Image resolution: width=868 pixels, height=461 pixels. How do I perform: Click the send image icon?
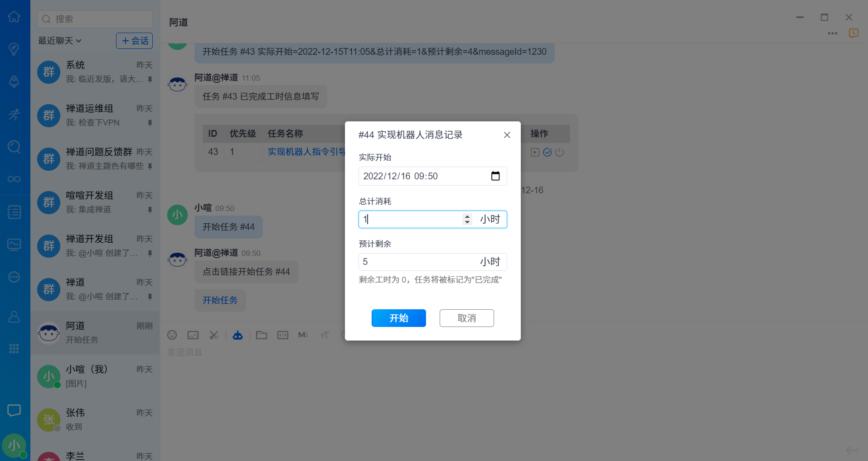point(193,335)
